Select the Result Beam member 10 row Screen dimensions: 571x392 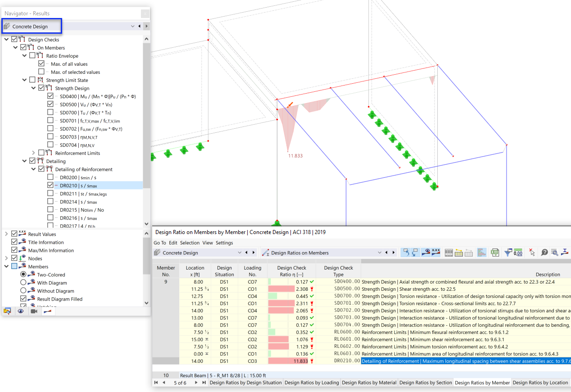[x=362, y=375]
